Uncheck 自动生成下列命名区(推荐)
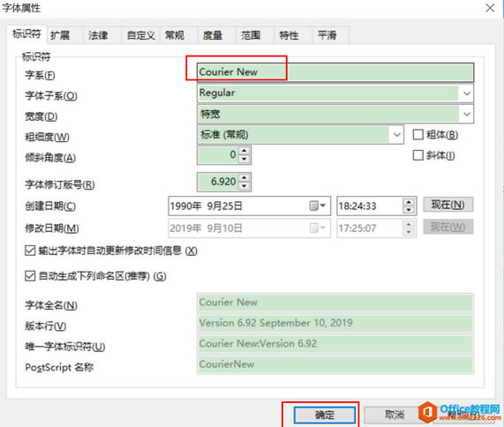 (x=30, y=275)
